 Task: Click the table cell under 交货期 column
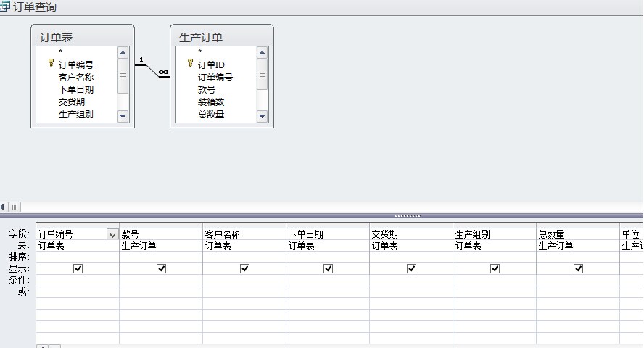410,246
